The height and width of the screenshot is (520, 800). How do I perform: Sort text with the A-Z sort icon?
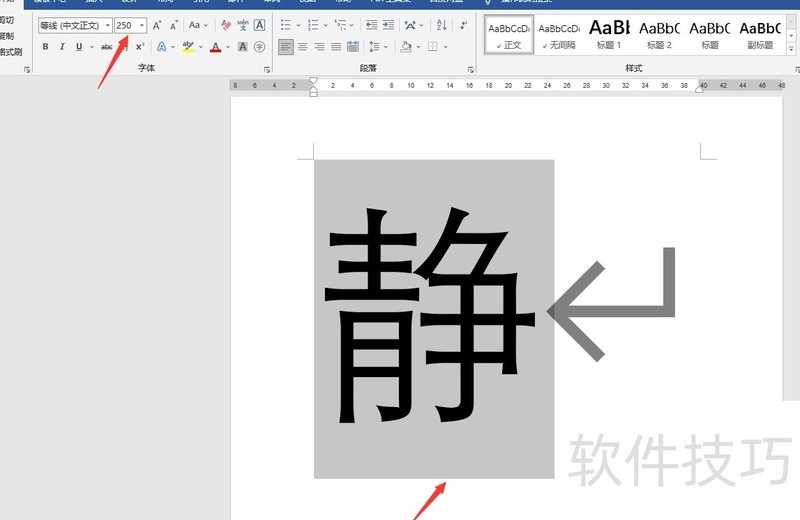pyautogui.click(x=441, y=25)
